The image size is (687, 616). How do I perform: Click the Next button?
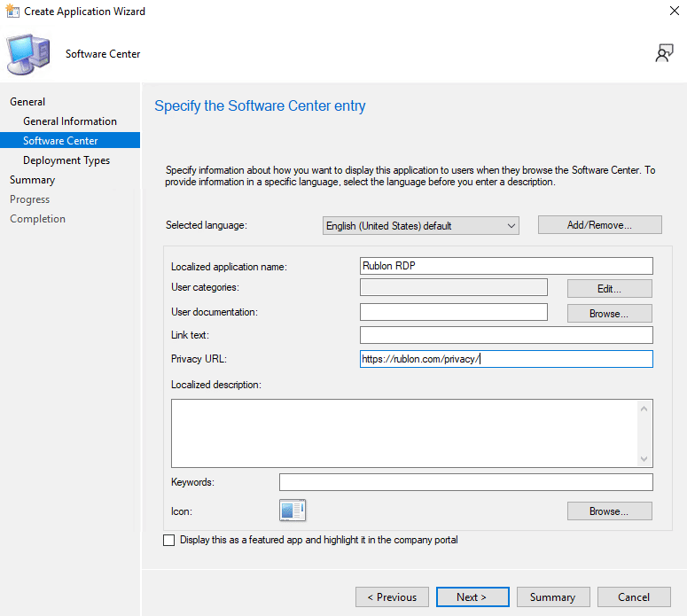(472, 597)
